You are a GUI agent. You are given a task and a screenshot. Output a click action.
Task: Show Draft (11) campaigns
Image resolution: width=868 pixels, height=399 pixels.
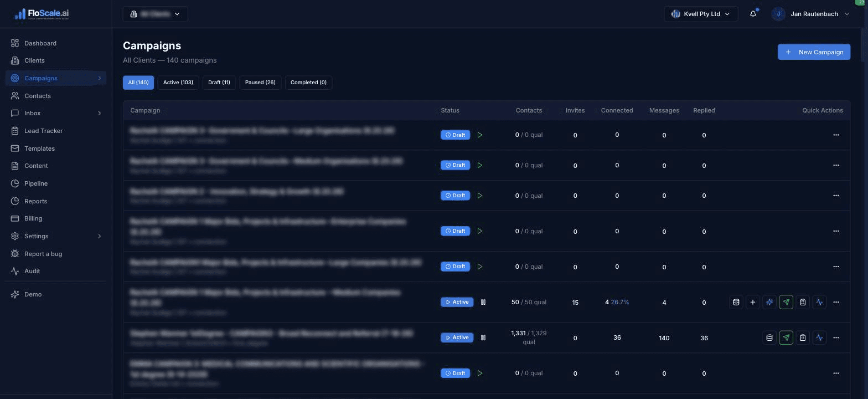coord(219,83)
